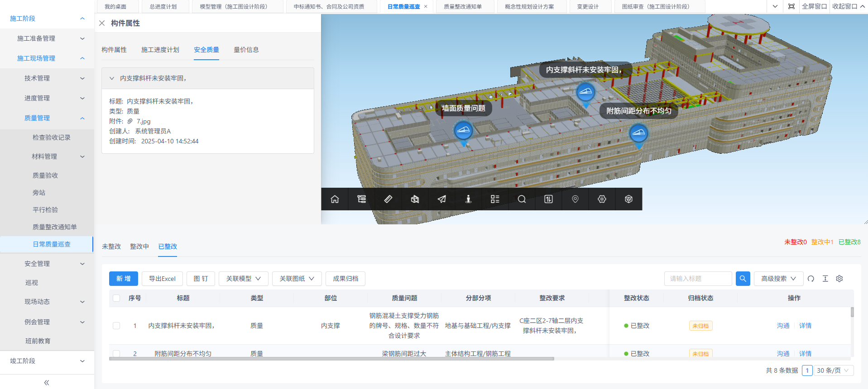Image resolution: width=868 pixels, height=389 pixels.
Task: Start the walk-through person icon
Action: click(468, 199)
